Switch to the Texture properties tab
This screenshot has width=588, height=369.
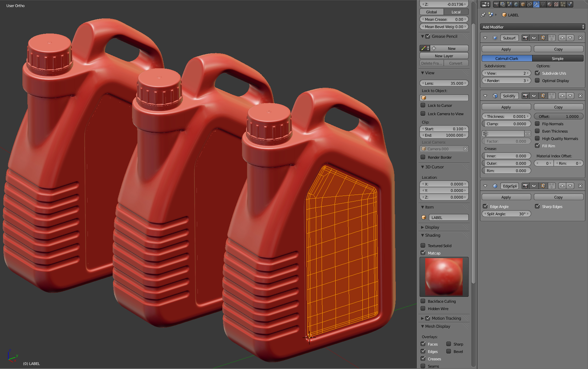(x=556, y=4)
